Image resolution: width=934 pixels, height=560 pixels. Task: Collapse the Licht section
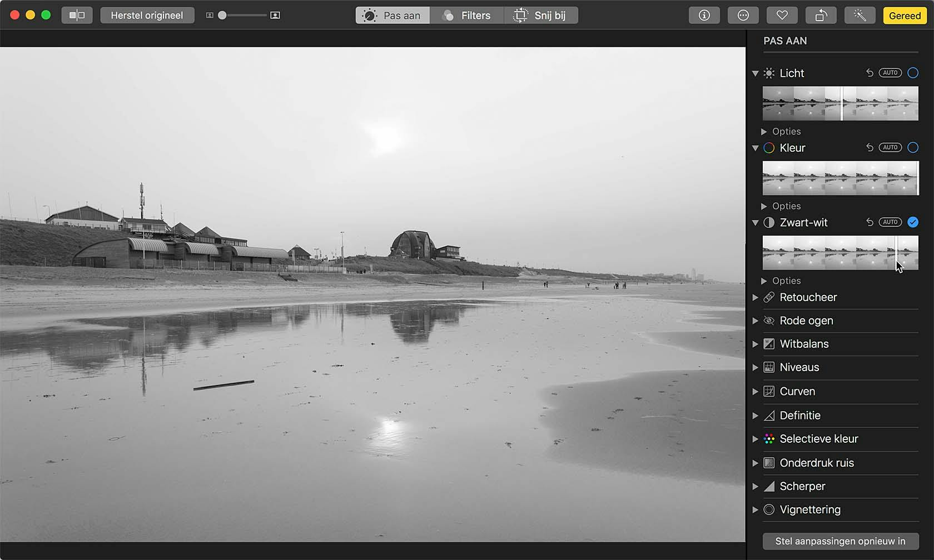tap(755, 73)
